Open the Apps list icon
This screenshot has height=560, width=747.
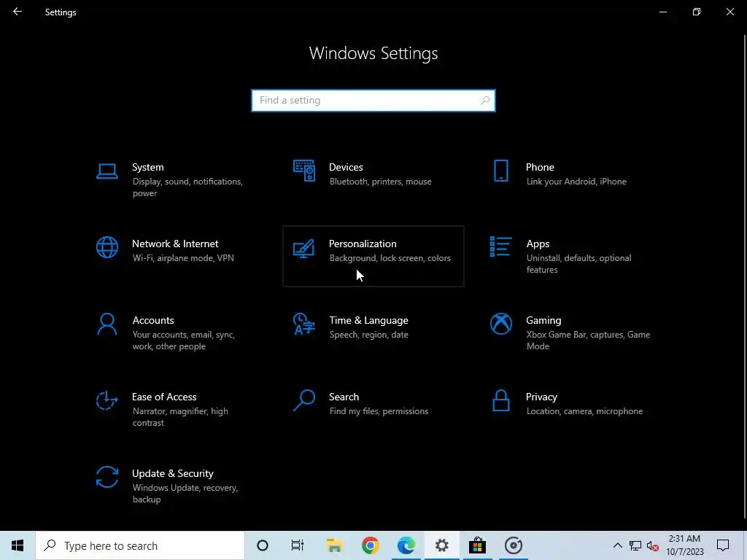(500, 246)
